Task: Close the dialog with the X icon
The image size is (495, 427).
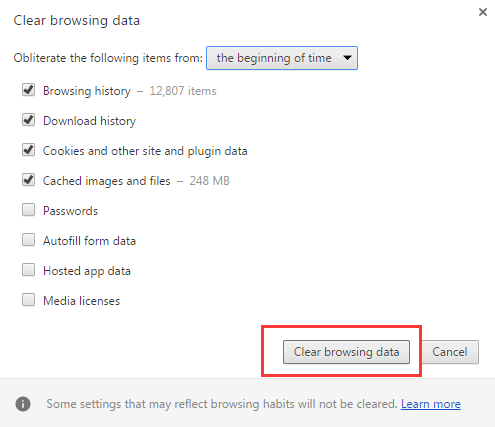Action: point(483,12)
